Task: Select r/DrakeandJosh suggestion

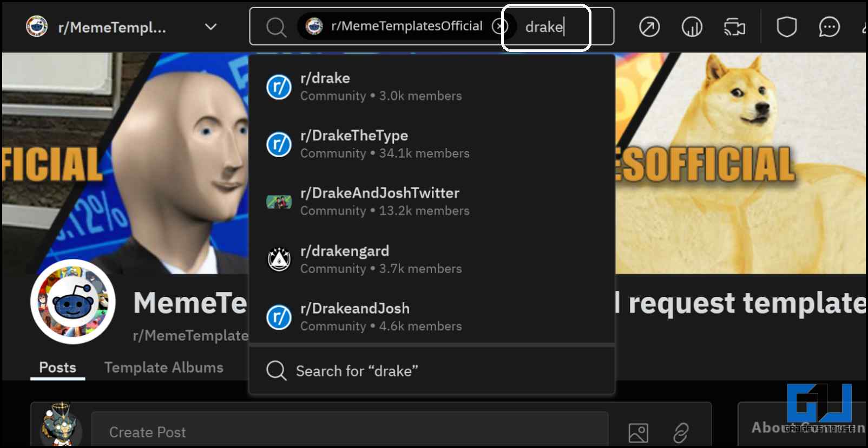Action: coord(432,317)
